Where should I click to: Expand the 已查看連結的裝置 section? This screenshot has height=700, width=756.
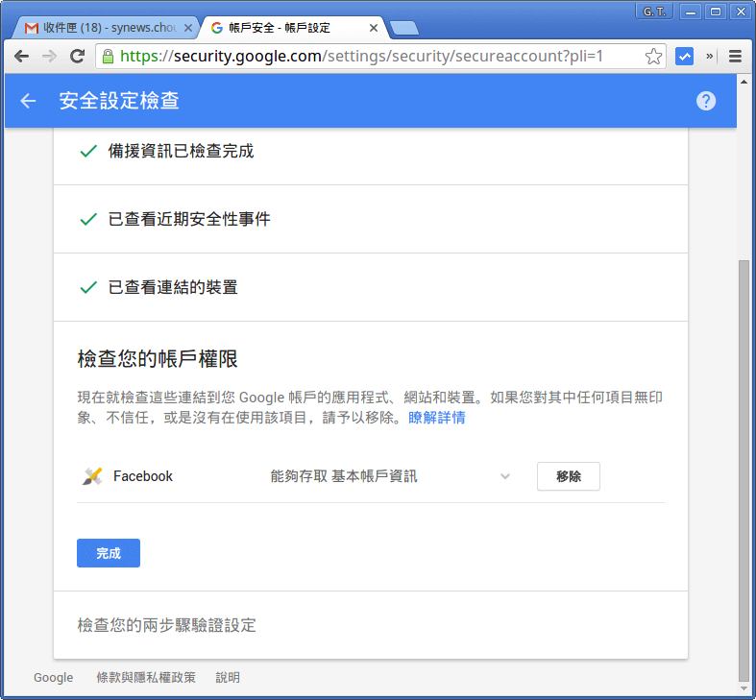[370, 287]
